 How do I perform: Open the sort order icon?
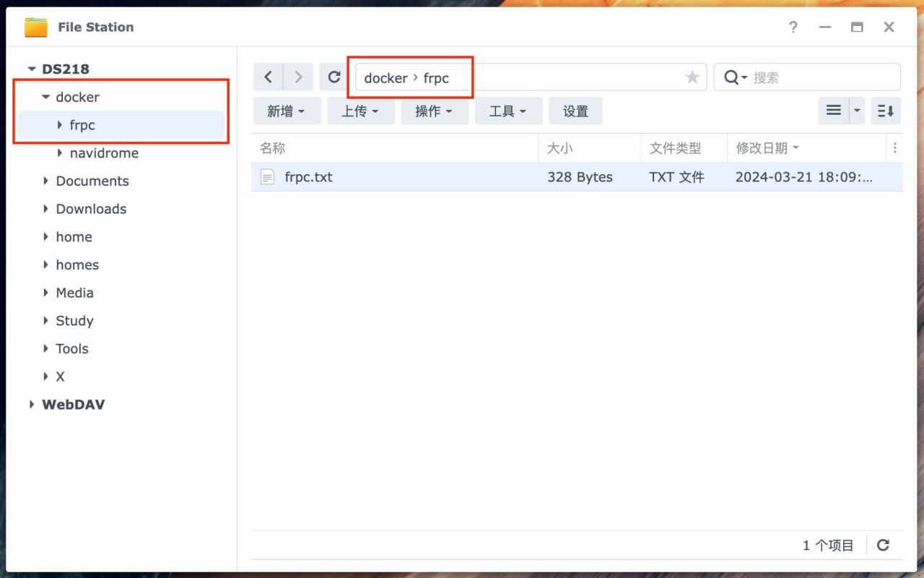click(886, 111)
